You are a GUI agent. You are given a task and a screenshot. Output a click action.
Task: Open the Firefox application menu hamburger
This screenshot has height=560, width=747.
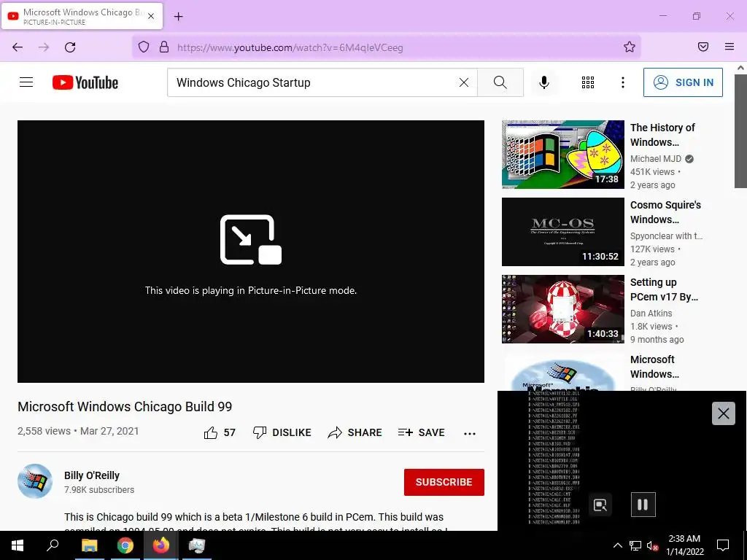coord(729,47)
